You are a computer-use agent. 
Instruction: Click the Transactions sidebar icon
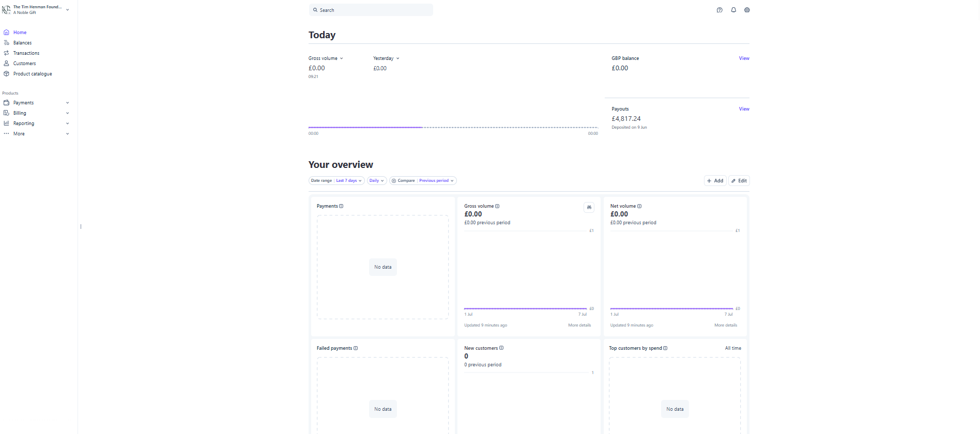point(6,53)
